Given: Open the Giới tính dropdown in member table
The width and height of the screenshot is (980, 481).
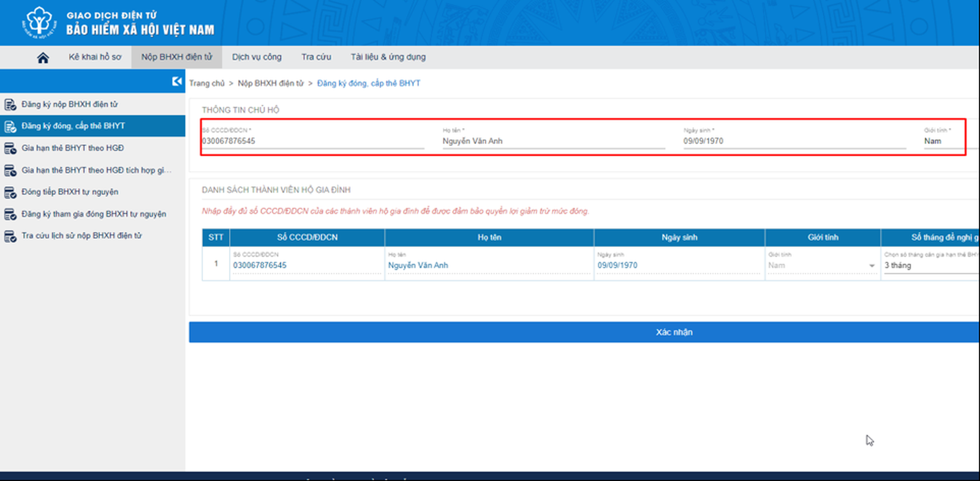Looking at the screenshot, I should pos(821,265).
